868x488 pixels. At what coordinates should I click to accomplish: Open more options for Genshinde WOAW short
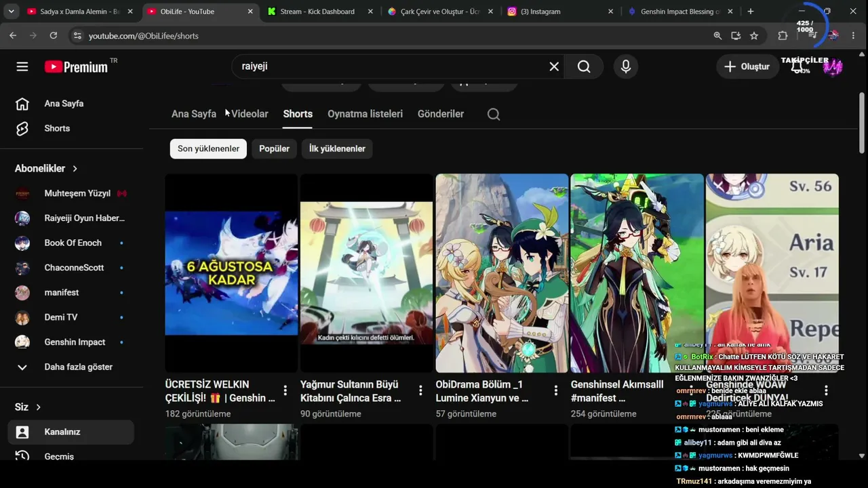coord(826,390)
